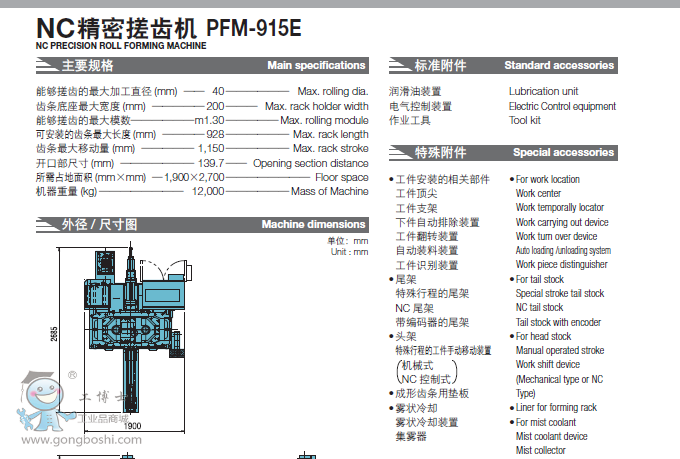This screenshot has width=680, height=459.
Task: Select the Chinese text '作业工具'
Action: pyautogui.click(x=410, y=120)
